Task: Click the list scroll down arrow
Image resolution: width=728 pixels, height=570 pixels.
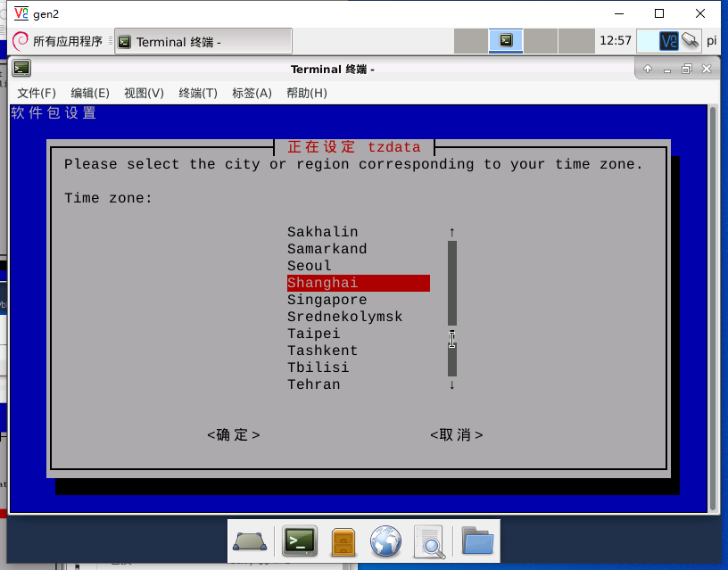Action: point(451,384)
